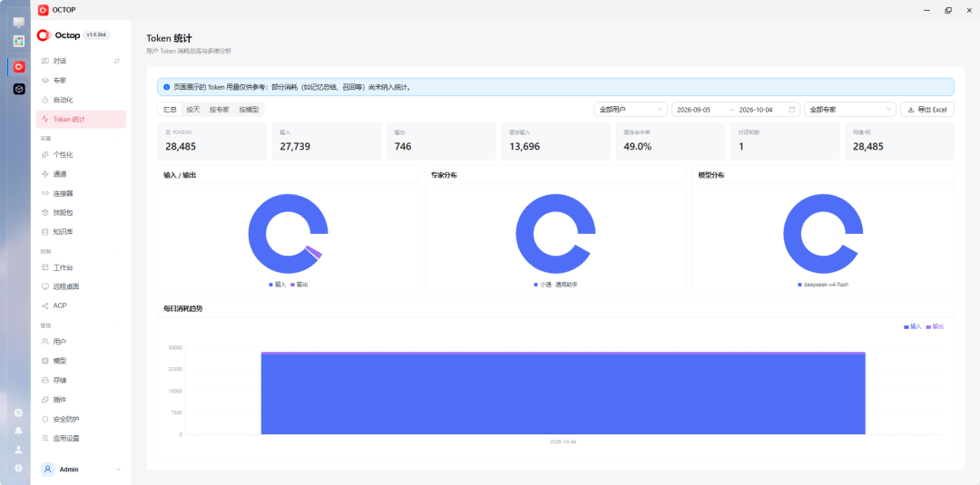The image size is (980, 485).
Task: Open 用户 users icon in sidebar
Action: [x=44, y=342]
